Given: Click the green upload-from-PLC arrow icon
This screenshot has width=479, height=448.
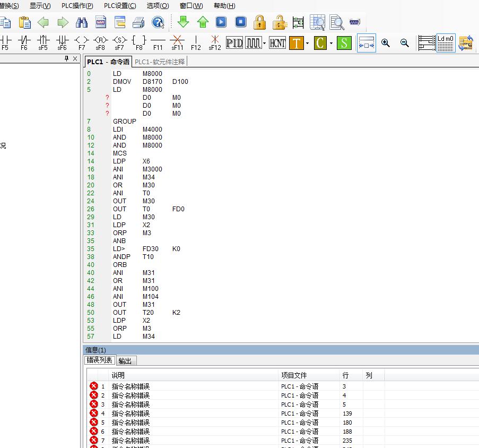Looking at the screenshot, I should [x=203, y=22].
